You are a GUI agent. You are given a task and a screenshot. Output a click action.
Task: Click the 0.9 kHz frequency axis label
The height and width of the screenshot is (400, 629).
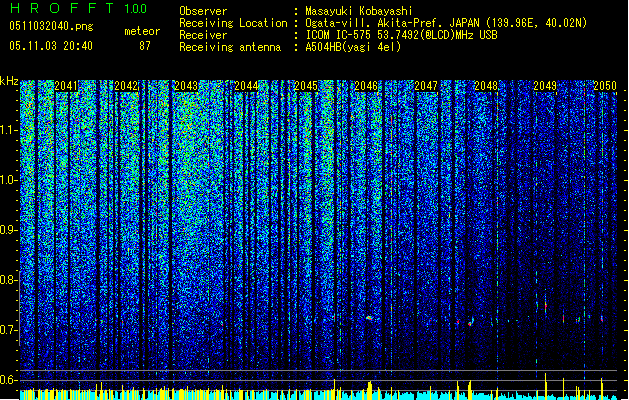pyautogui.click(x=9, y=230)
